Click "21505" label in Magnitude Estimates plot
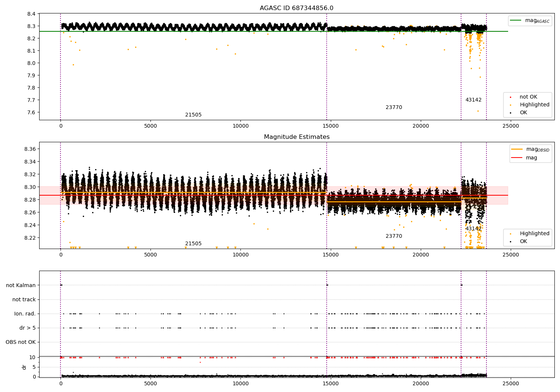Image resolution: width=560 pixels, height=392 pixels. [x=193, y=244]
